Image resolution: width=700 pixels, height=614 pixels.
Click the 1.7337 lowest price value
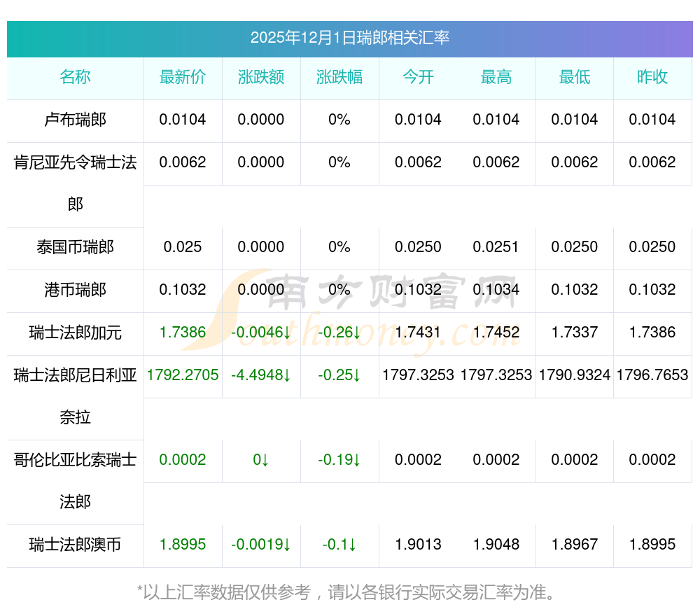click(575, 333)
